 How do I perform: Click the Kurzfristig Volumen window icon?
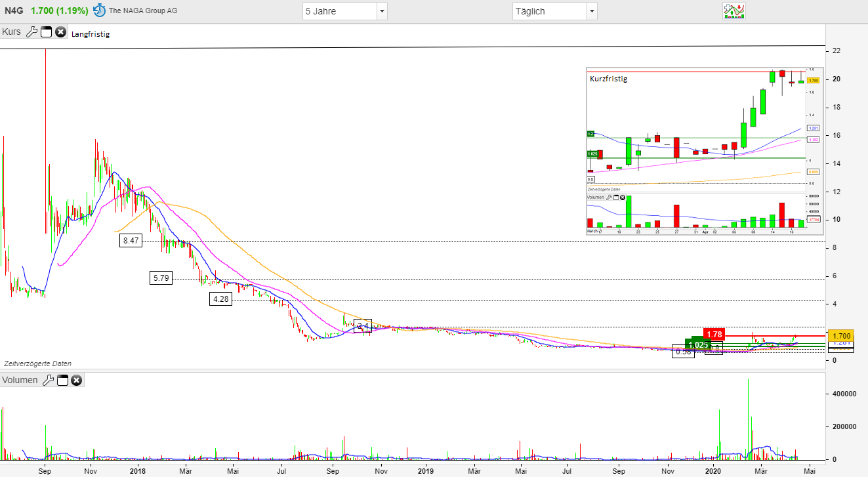pyautogui.click(x=615, y=197)
